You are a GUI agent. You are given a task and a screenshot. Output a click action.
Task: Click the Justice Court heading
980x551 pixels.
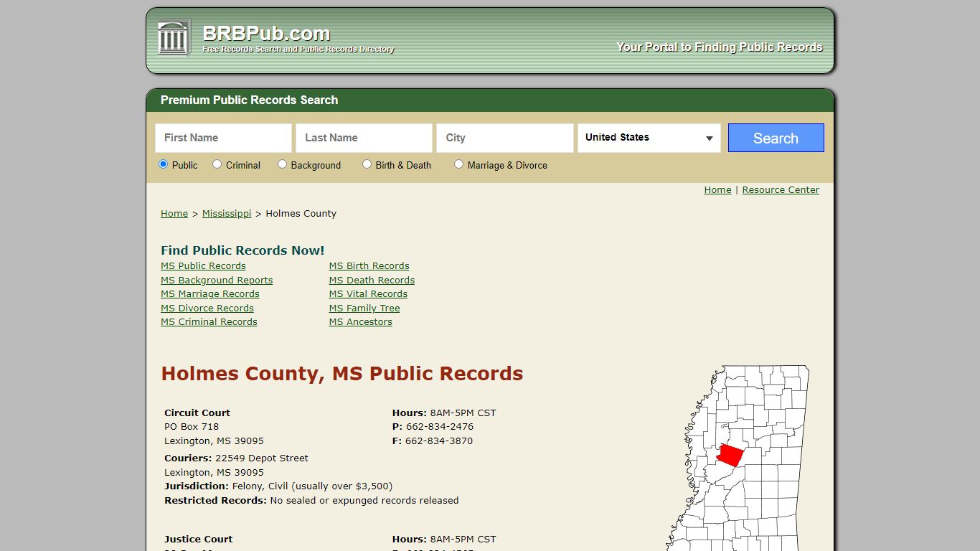199,540
